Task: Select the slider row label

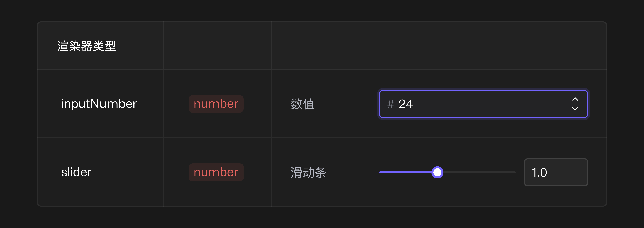Action: 76,172
